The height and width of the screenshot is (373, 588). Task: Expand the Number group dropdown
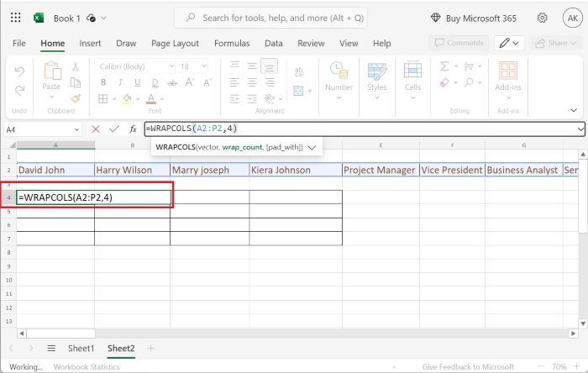pyautogui.click(x=339, y=97)
